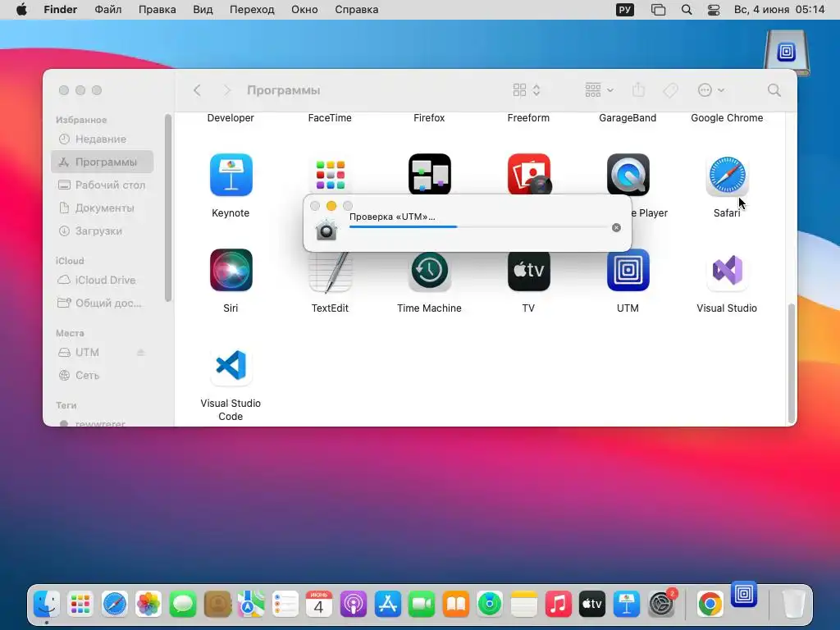
Task: Open the Time Machine app icon
Action: [x=430, y=271]
